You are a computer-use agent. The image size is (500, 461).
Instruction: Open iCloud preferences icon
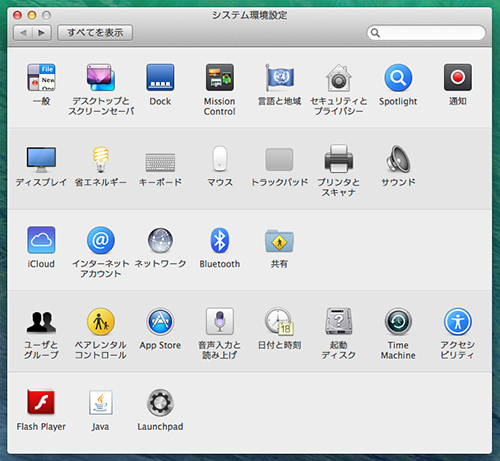41,240
